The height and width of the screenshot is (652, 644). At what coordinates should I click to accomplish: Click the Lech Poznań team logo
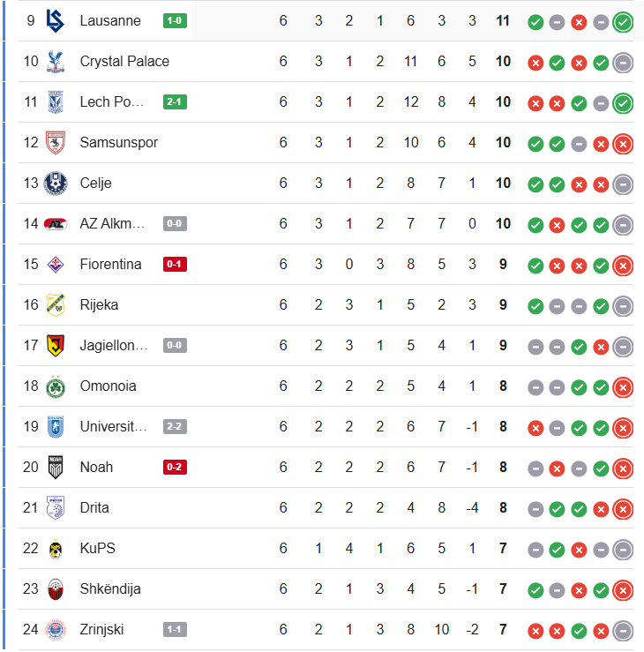pyautogui.click(x=56, y=101)
